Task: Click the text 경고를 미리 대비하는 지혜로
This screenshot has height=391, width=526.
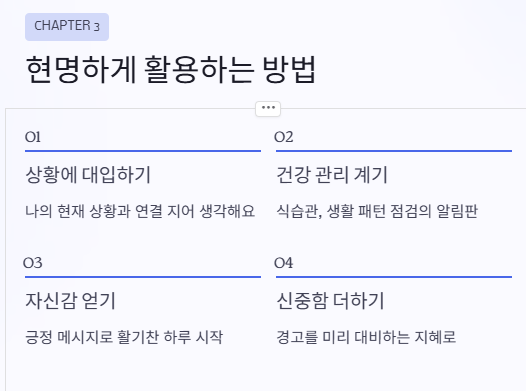Action: click(x=366, y=337)
